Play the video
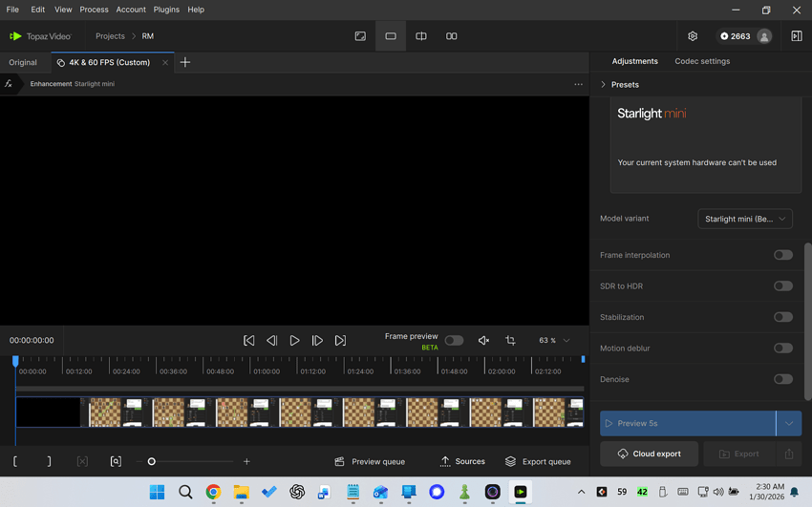This screenshot has height=507, width=812. pos(294,341)
